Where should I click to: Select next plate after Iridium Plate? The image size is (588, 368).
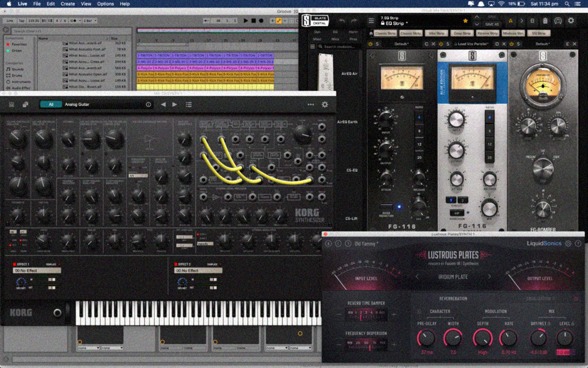(489, 277)
